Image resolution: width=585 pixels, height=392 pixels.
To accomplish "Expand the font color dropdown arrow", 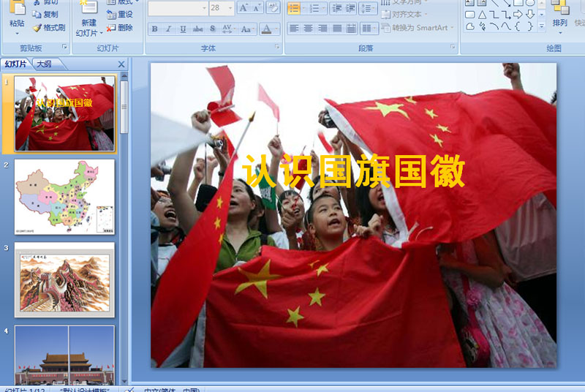I will 276,29.
